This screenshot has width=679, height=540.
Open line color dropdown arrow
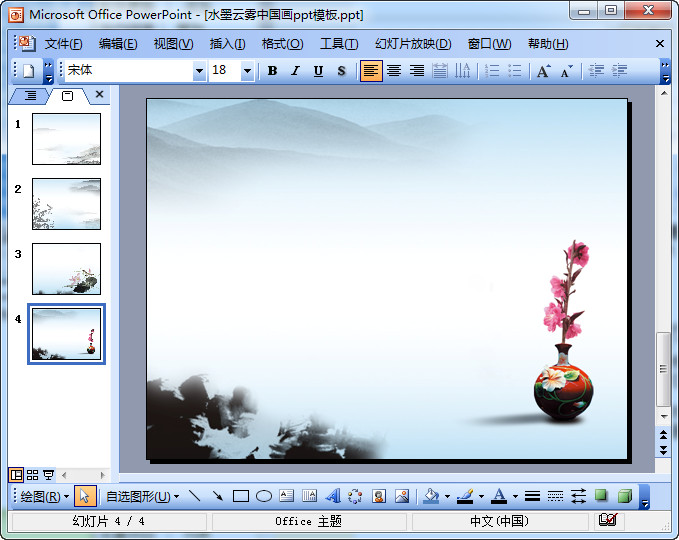481,497
